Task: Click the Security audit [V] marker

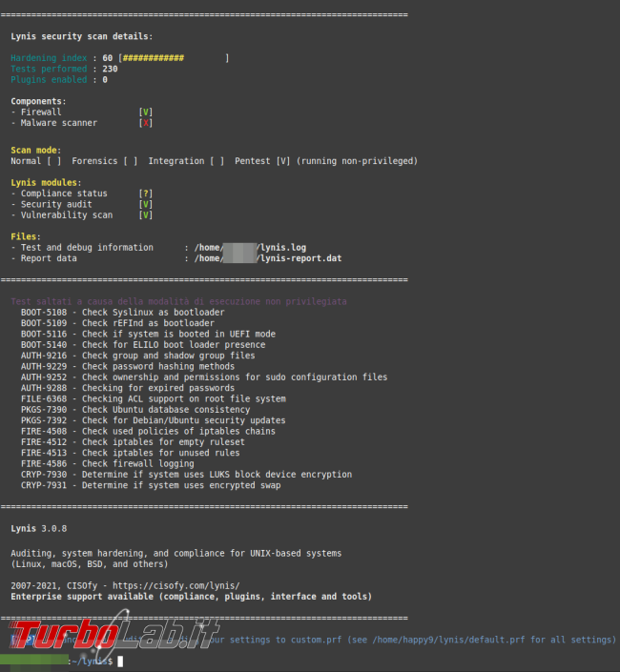Action: click(146, 204)
